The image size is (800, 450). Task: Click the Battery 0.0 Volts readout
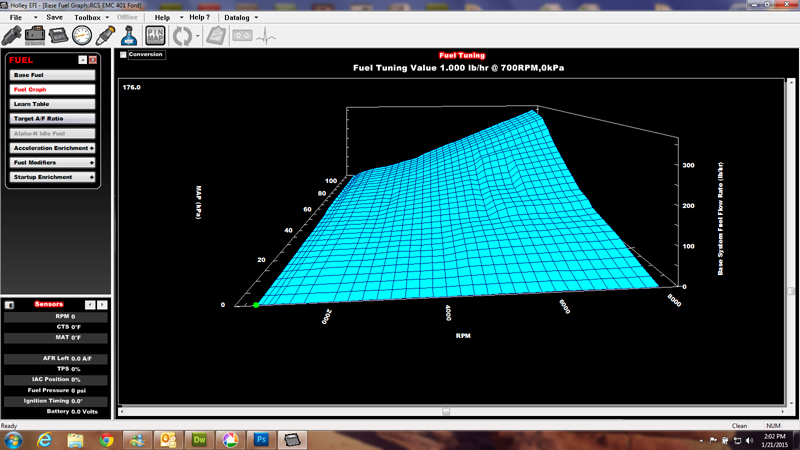pos(56,411)
